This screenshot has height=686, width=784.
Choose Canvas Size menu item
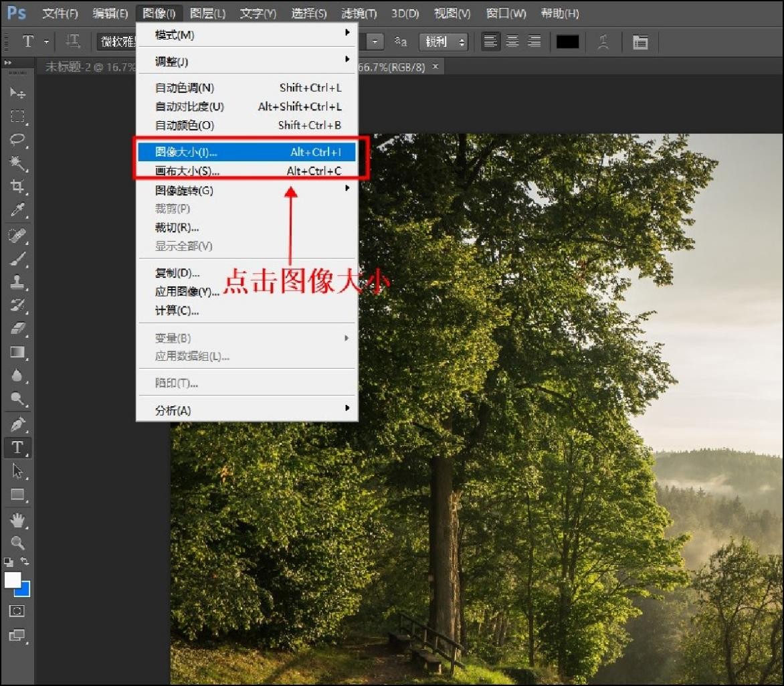[247, 171]
